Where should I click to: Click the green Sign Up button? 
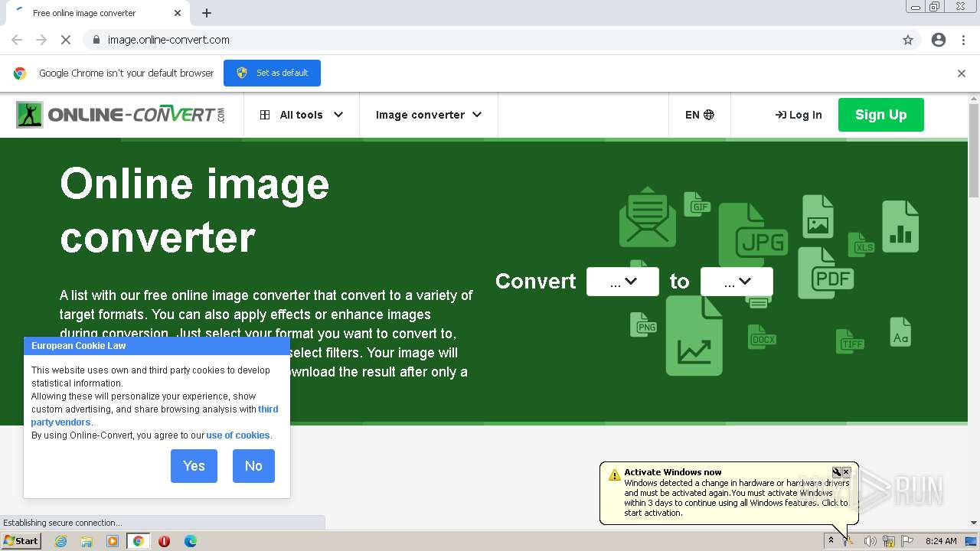(880, 115)
